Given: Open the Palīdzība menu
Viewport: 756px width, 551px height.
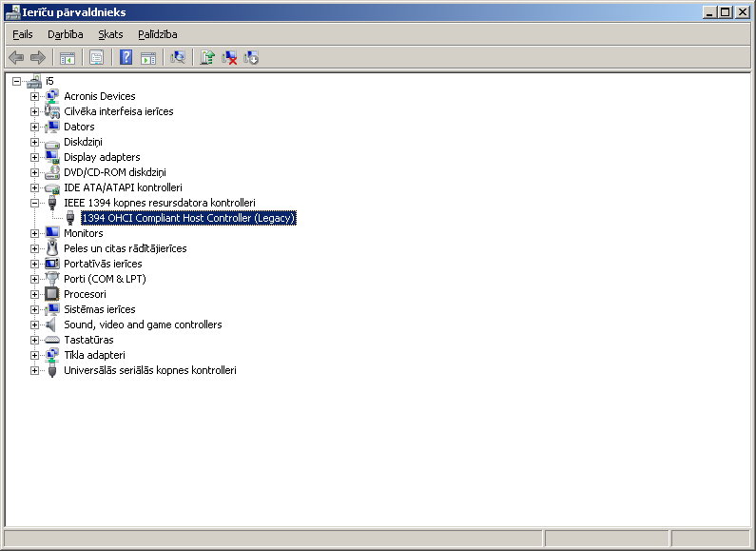Looking at the screenshot, I should click(x=157, y=34).
